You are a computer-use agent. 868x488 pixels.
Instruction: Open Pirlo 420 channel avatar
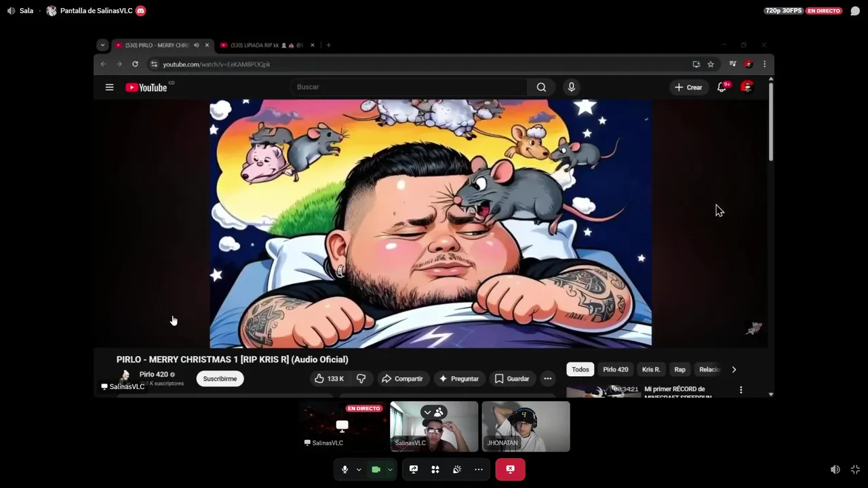coord(125,377)
